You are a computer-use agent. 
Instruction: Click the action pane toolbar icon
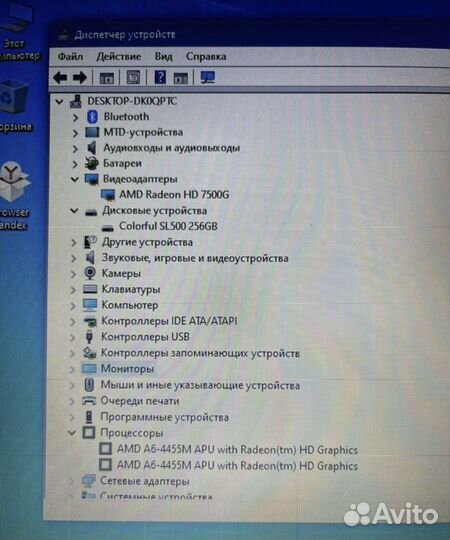[181, 78]
